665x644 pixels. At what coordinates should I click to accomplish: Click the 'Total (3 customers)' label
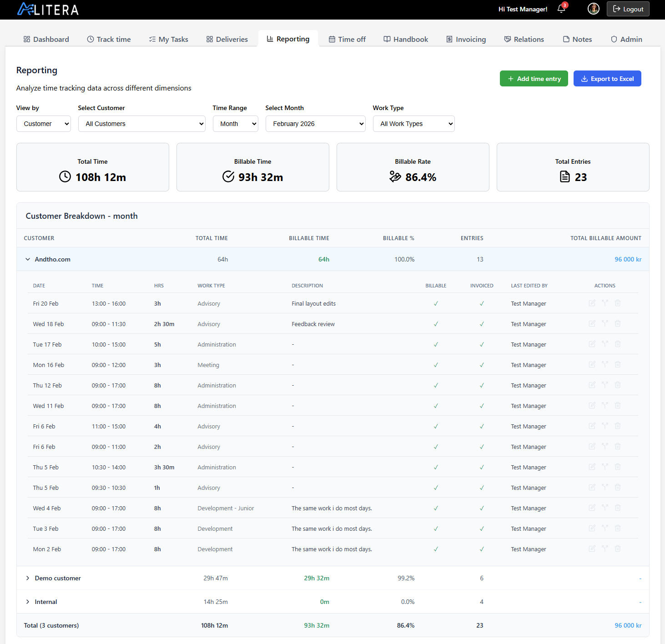(x=51, y=625)
